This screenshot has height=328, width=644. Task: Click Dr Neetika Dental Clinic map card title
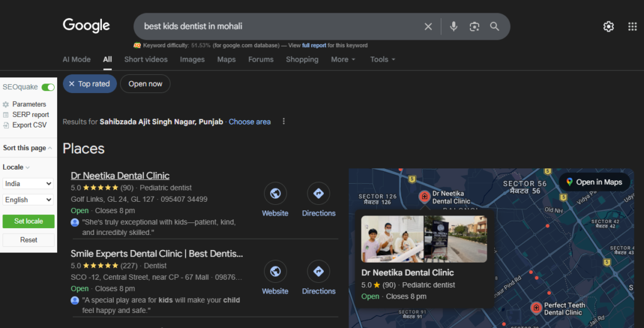point(408,273)
